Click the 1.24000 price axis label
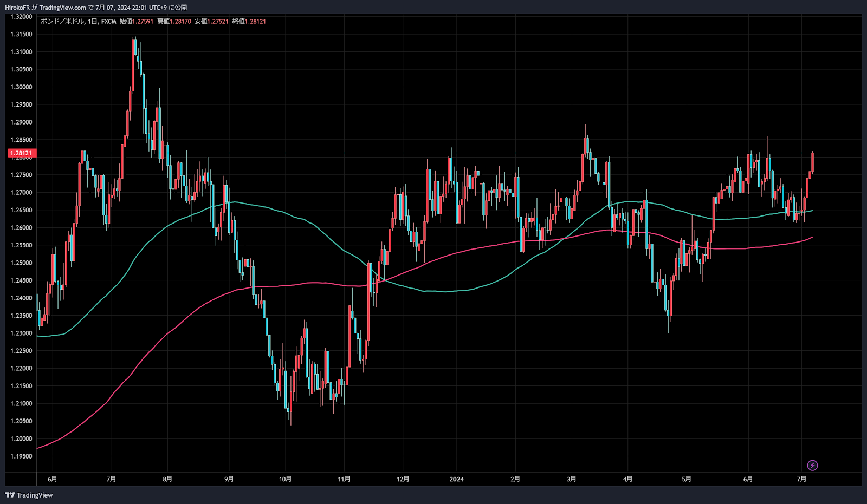 point(21,298)
